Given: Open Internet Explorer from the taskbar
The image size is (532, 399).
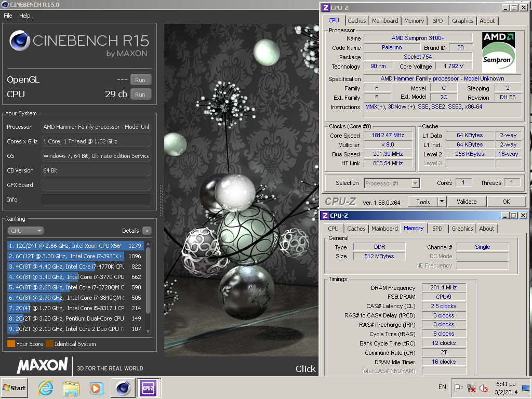Looking at the screenshot, I should click(45, 388).
